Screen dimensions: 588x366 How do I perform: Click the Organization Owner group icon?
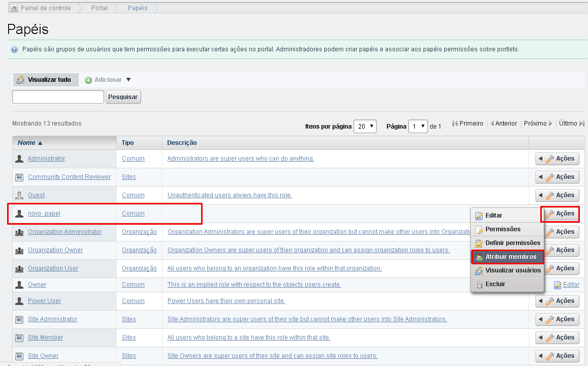click(20, 250)
